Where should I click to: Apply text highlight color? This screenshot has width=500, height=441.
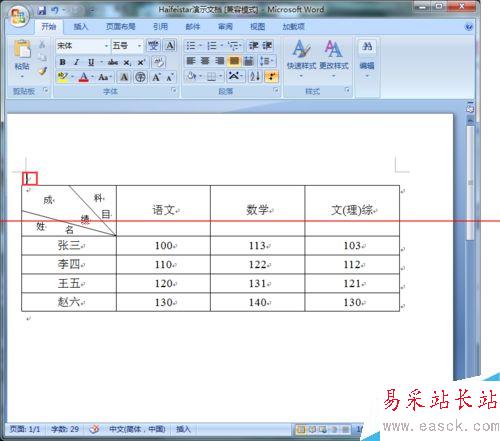[x=62, y=77]
